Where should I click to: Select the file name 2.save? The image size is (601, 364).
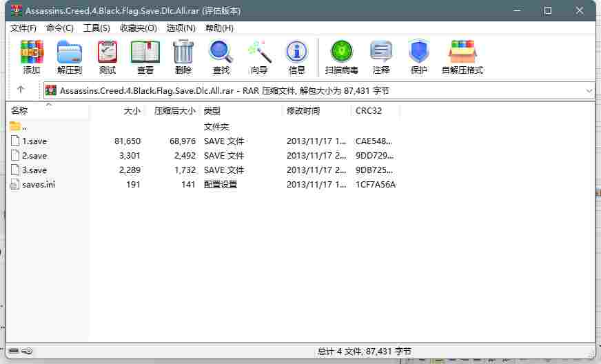coord(34,156)
